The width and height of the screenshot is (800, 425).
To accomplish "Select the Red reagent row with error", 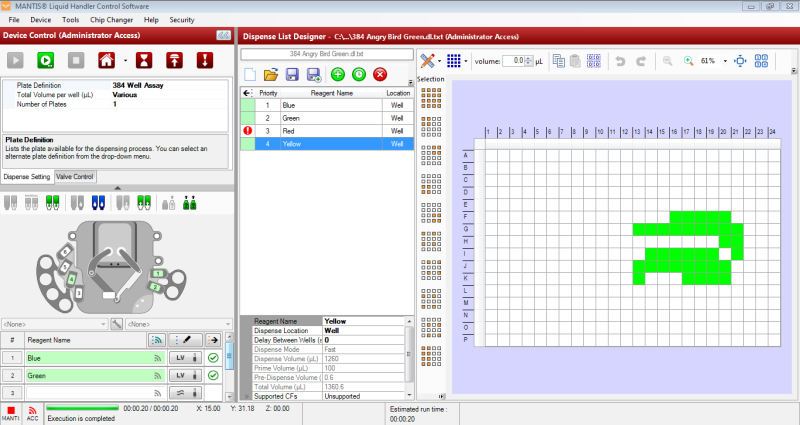I will [x=327, y=131].
